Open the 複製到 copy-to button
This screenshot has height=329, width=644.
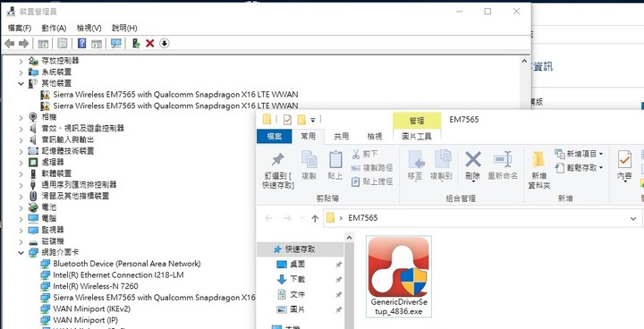442,165
